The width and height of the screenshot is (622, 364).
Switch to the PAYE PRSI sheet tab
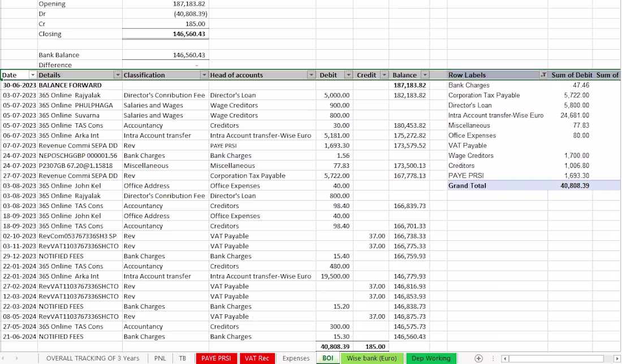[216, 358]
